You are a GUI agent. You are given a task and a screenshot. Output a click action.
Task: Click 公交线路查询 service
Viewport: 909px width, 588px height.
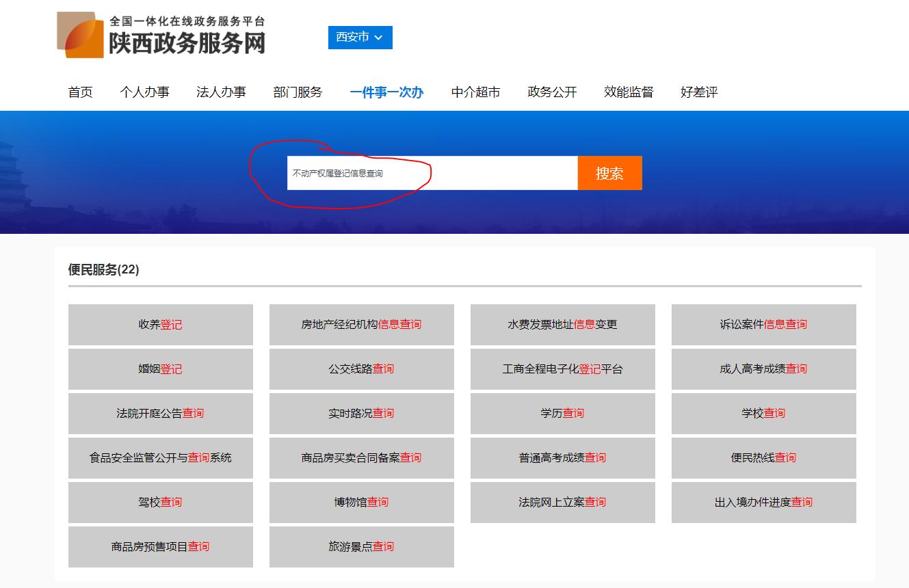(x=362, y=369)
